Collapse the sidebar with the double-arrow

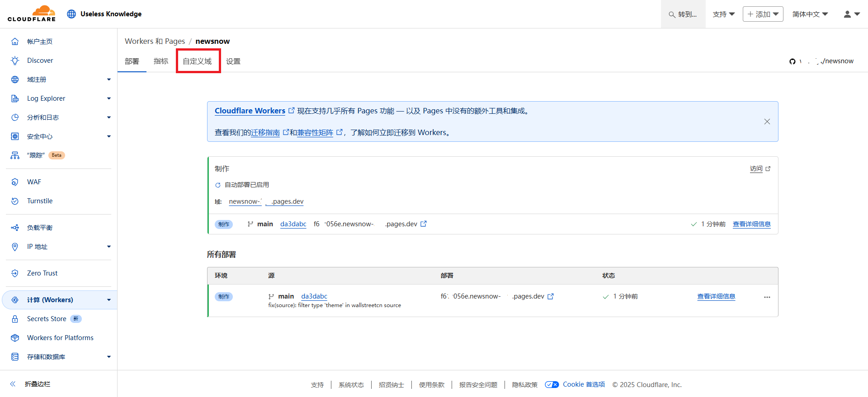point(13,384)
